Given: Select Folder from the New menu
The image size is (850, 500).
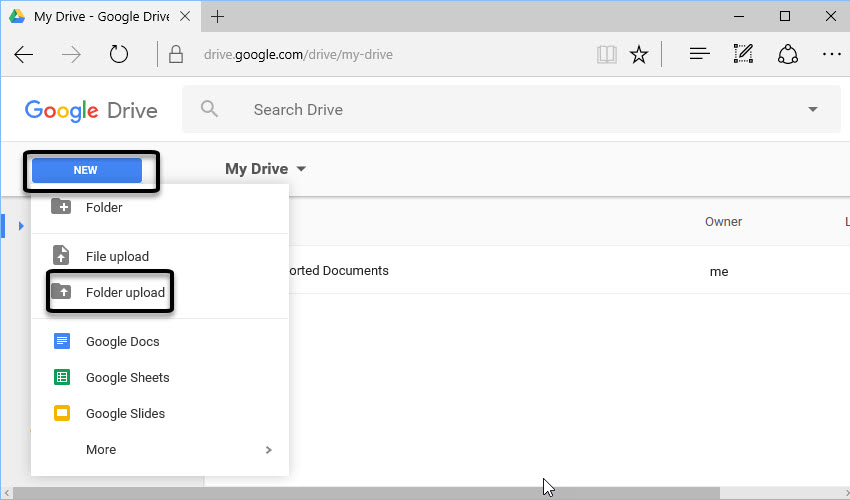Looking at the screenshot, I should click(160, 207).
